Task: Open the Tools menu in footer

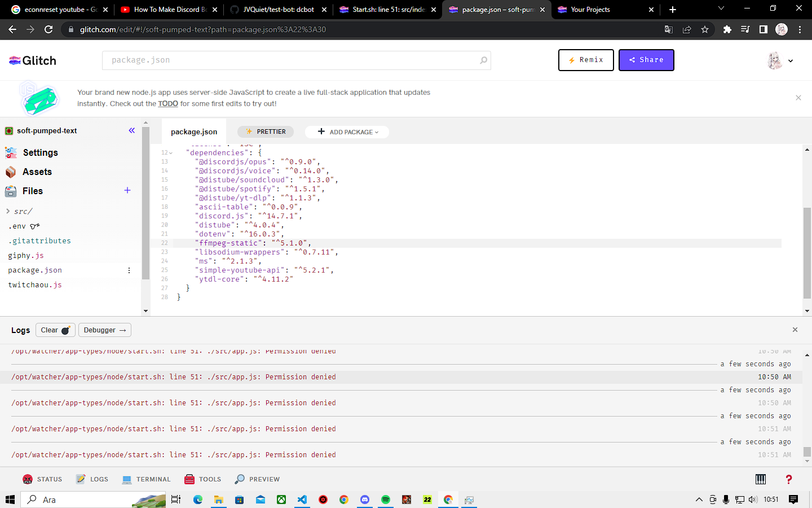Action: [x=202, y=479]
